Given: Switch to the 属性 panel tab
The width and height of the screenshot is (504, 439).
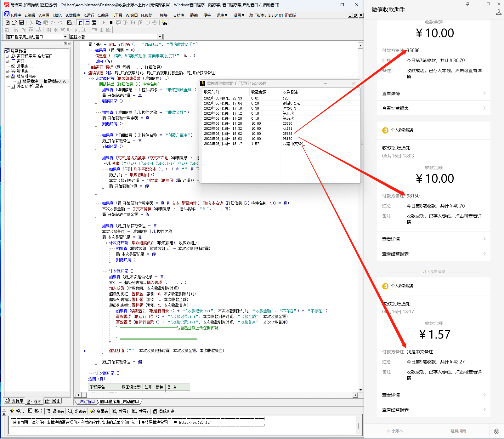Looking at the screenshot, I should [53, 401].
